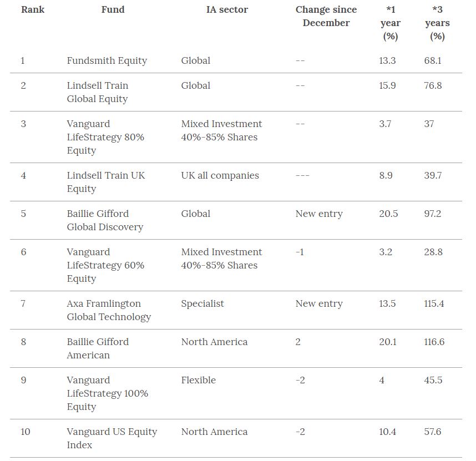Click the Rank column header

[33, 9]
